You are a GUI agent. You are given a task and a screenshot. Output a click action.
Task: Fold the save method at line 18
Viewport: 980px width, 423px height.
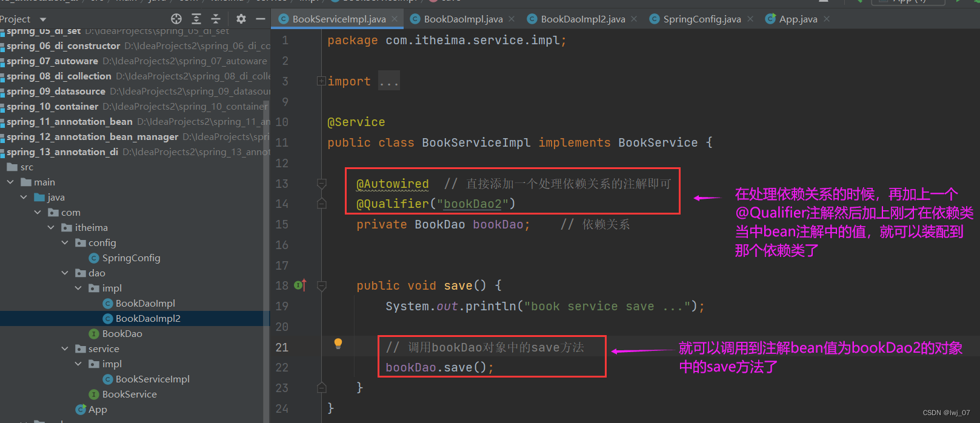322,285
